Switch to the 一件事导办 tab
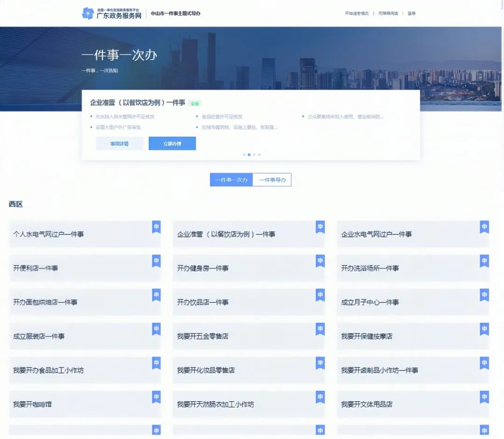This screenshot has height=439, width=504. pyautogui.click(x=273, y=180)
